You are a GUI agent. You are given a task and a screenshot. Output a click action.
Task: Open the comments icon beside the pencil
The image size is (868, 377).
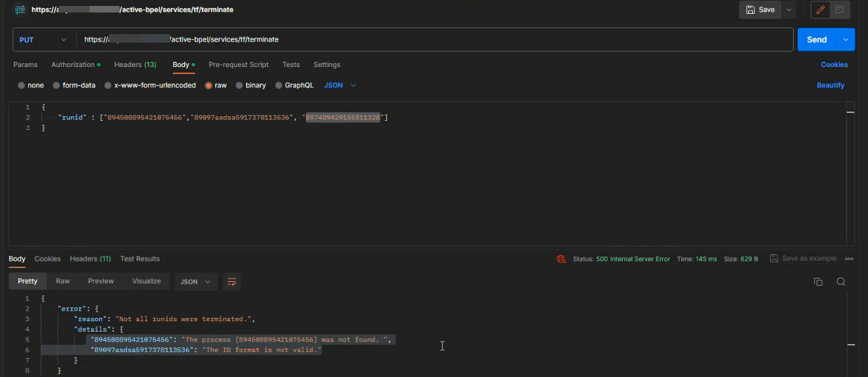840,10
